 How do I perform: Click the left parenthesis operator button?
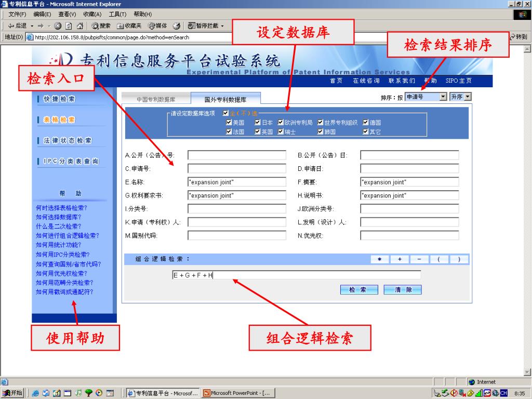[x=439, y=259]
